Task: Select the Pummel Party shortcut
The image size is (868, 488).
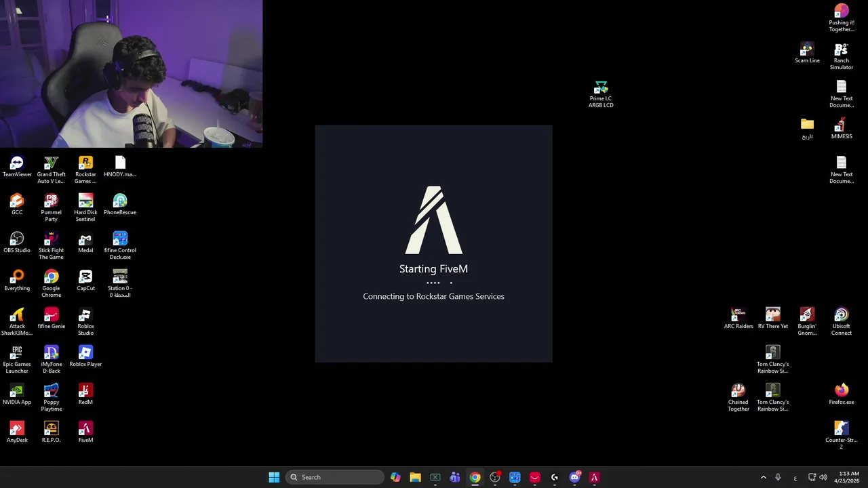Action: pyautogui.click(x=51, y=207)
